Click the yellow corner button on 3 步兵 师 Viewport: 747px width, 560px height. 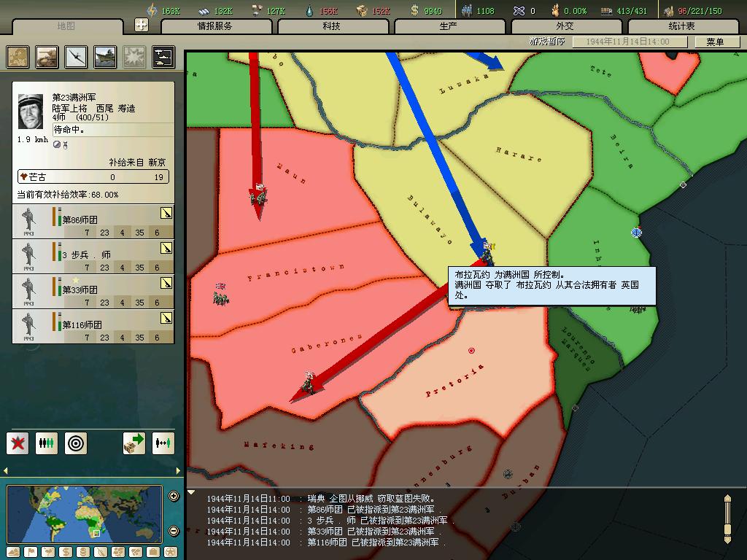(x=166, y=248)
